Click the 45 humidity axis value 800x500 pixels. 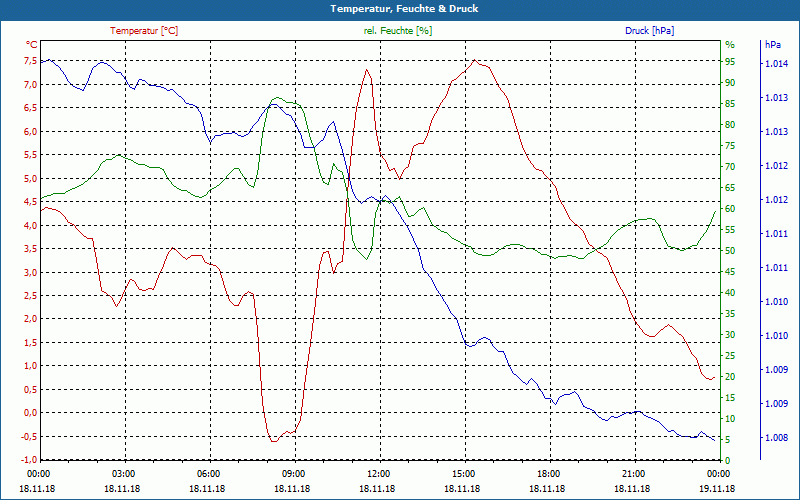(730, 272)
